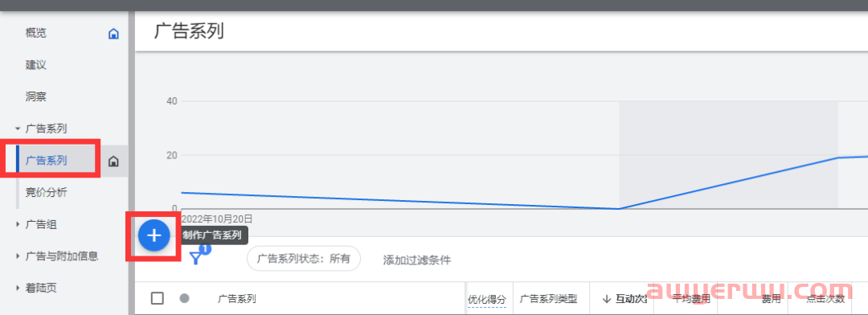Click the 费用 column header

[771, 299]
